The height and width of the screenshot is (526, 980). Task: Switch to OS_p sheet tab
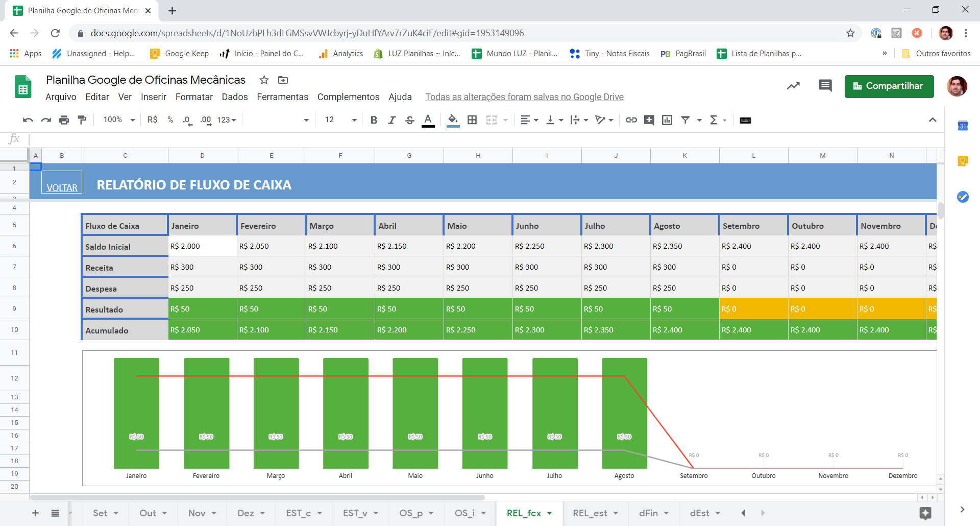pyautogui.click(x=416, y=513)
